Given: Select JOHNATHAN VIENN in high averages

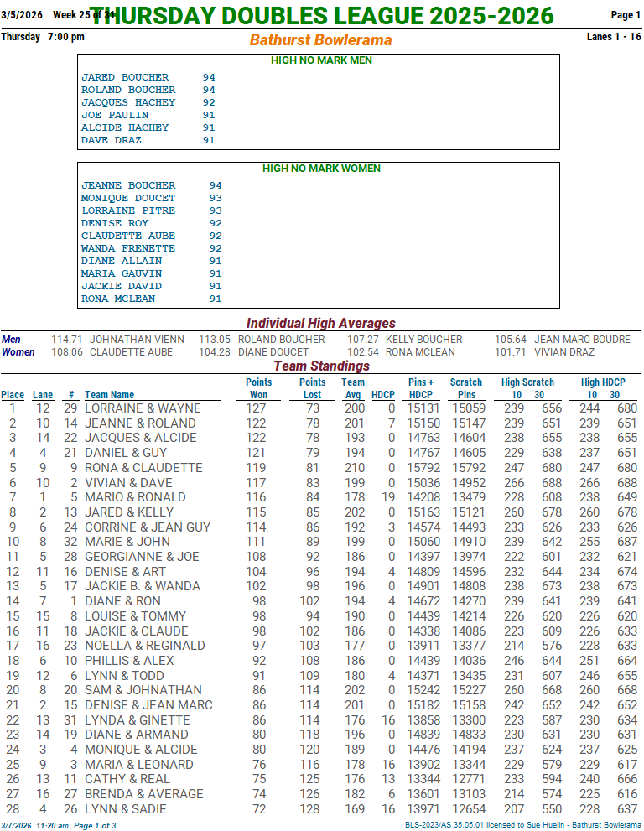Looking at the screenshot, I should pos(137,340).
